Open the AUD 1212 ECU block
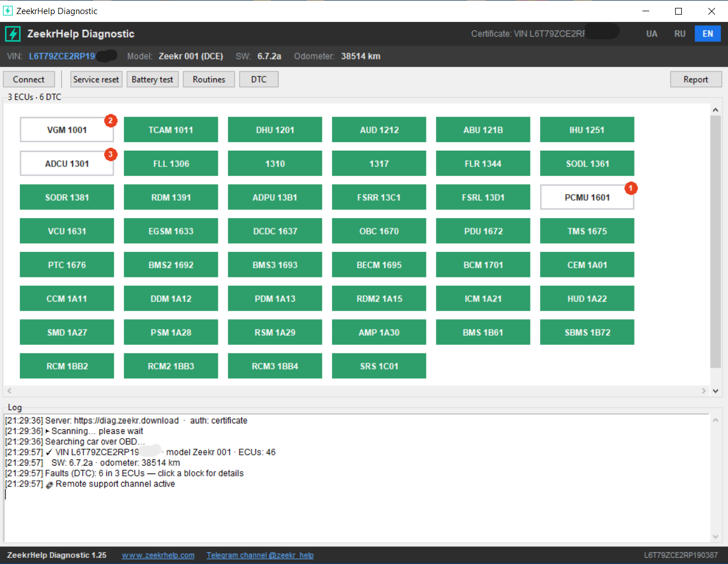Screen dimensions: 728x564 coord(379,130)
